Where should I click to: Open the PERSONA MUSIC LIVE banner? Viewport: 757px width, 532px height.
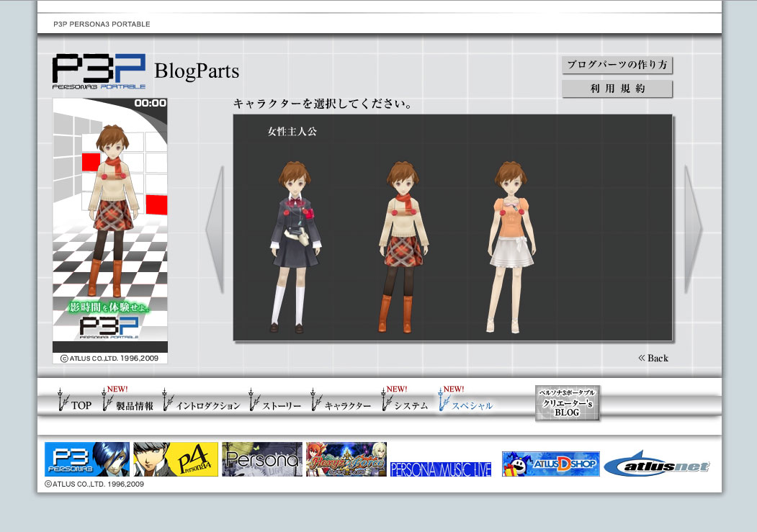(x=441, y=469)
